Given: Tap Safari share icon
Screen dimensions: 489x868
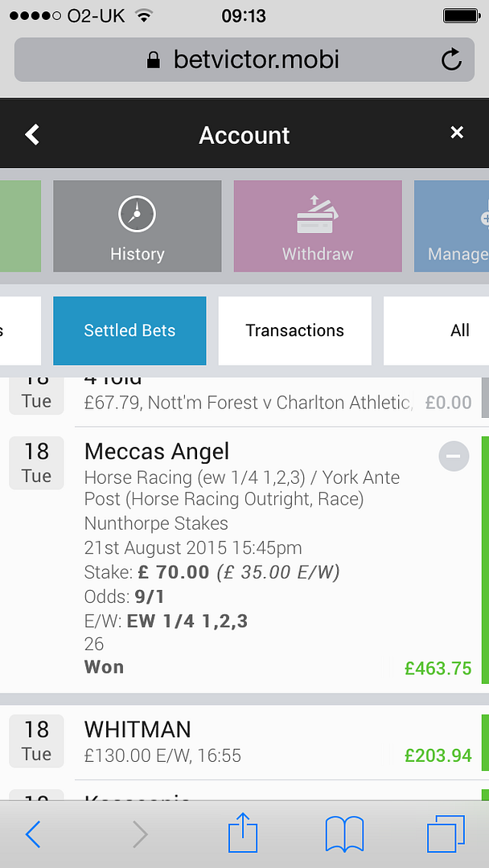Looking at the screenshot, I should click(x=243, y=833).
